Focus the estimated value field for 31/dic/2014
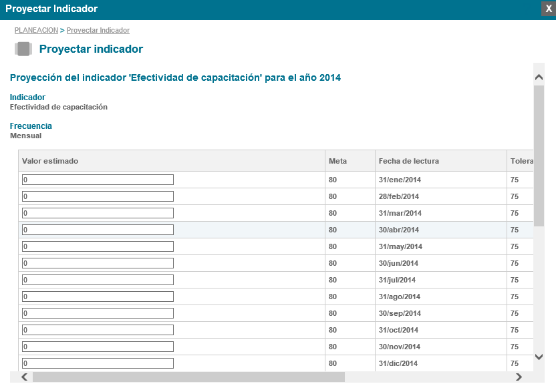Viewport: 556px width, 392px height. (98, 363)
